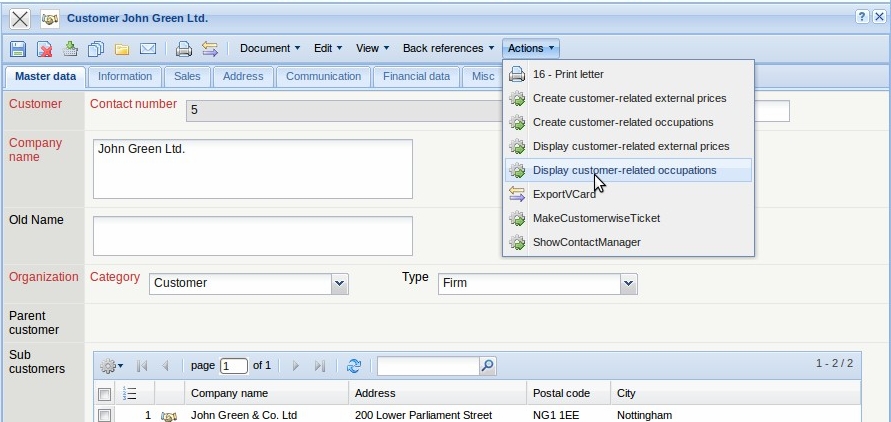Toggle the select-all checkbox in table header
Viewport: 891px width, 422px height.
105,394
